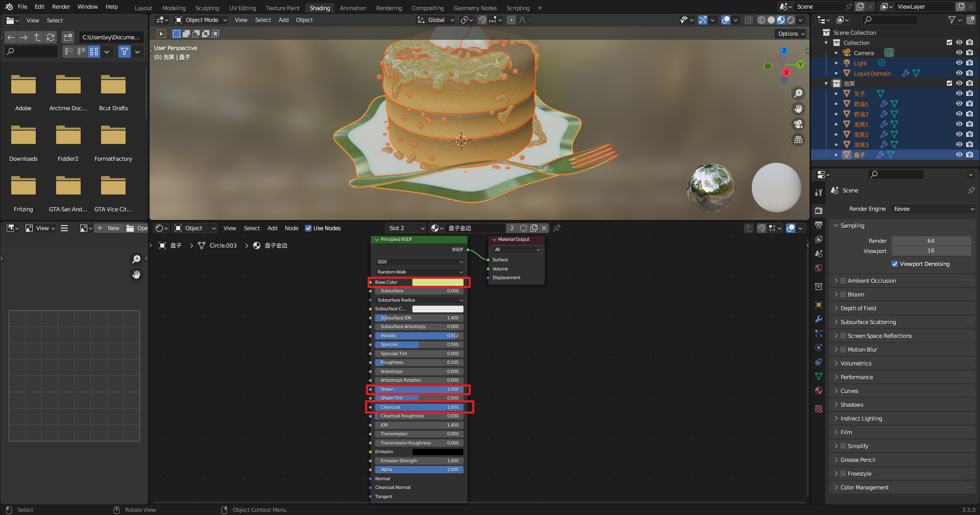
Task: Toggle proportional editing icon
Action: (x=511, y=20)
